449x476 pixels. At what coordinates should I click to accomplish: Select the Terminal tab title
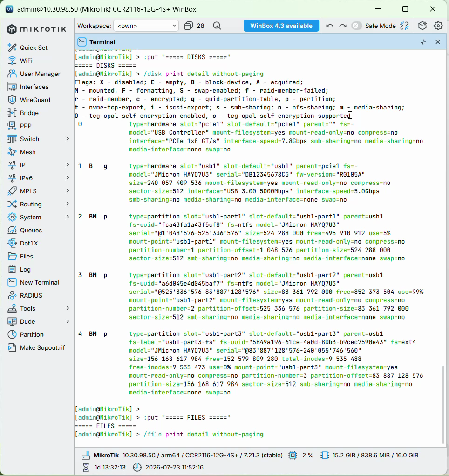coord(102,42)
